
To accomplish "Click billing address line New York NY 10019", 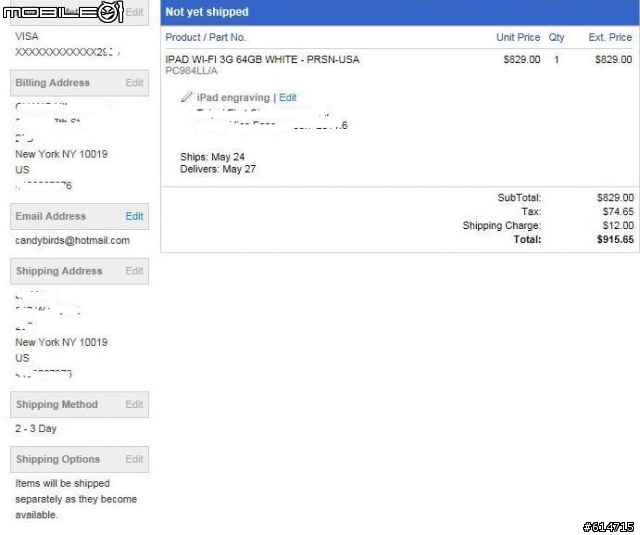I will [62, 154].
